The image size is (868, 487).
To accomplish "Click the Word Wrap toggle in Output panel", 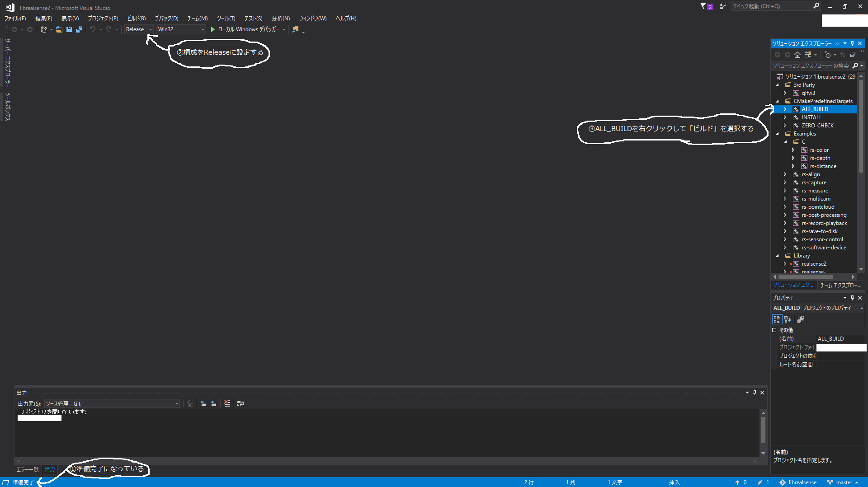I will pos(241,403).
